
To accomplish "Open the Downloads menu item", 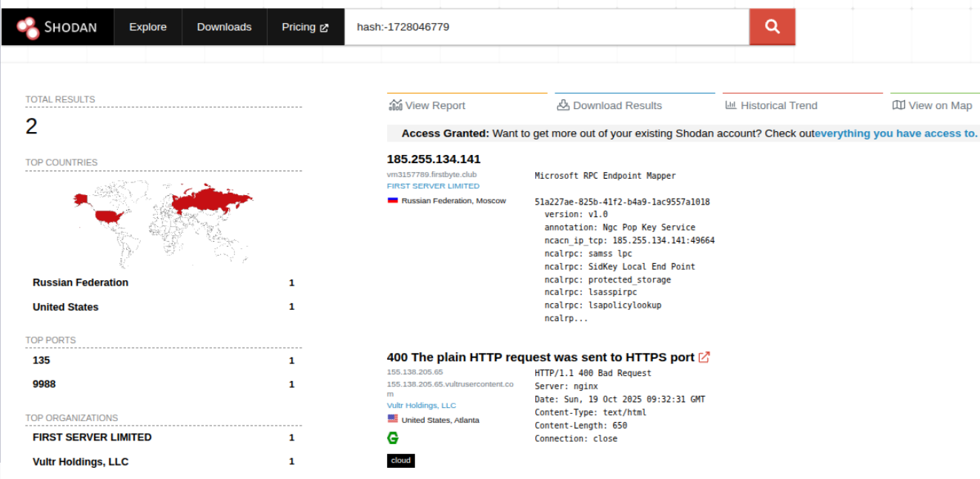I will point(224,27).
